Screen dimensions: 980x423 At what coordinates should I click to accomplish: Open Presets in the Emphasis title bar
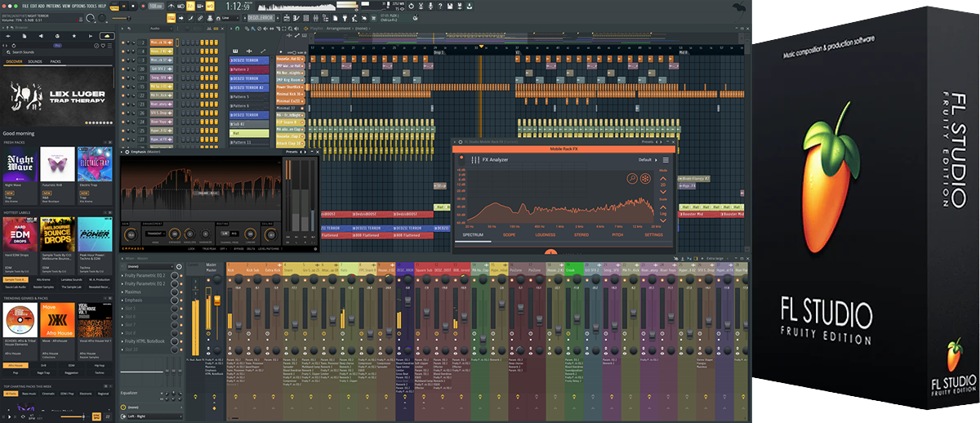(292, 152)
